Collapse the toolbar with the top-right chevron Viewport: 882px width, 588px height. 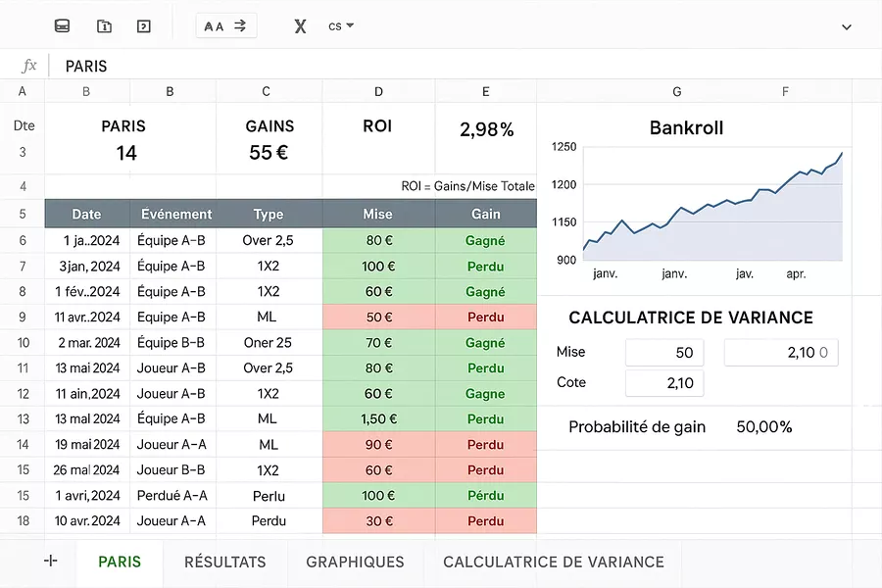846,27
